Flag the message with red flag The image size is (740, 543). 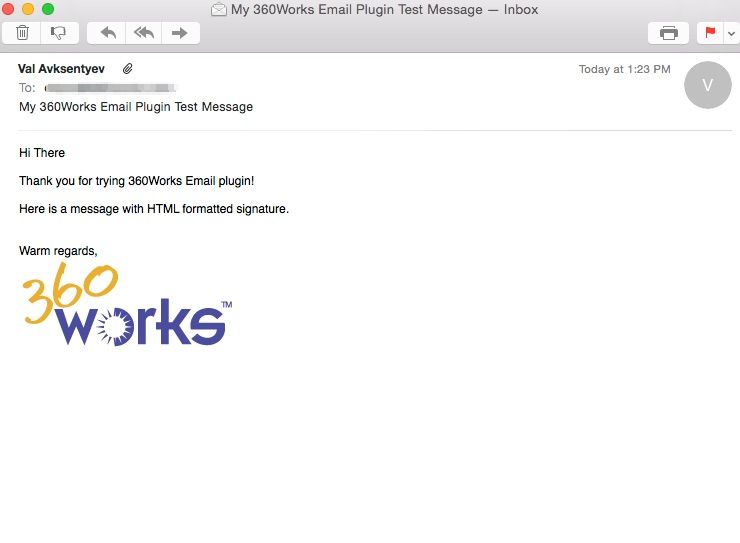click(x=710, y=33)
